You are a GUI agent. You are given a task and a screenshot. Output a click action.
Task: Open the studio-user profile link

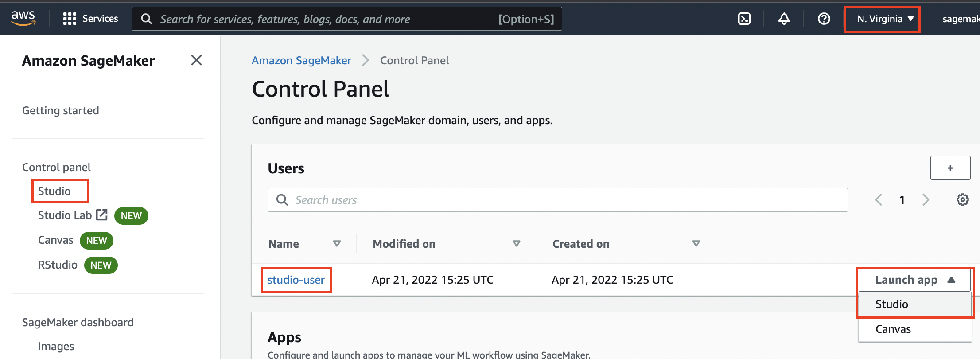[296, 280]
